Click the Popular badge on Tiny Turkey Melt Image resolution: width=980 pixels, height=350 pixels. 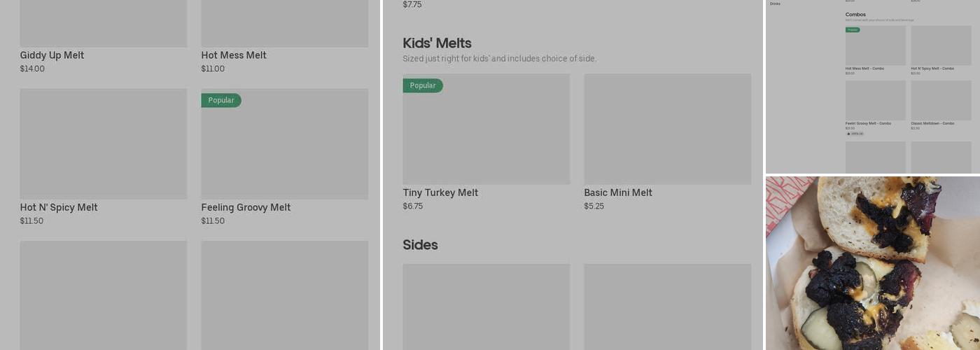[423, 85]
